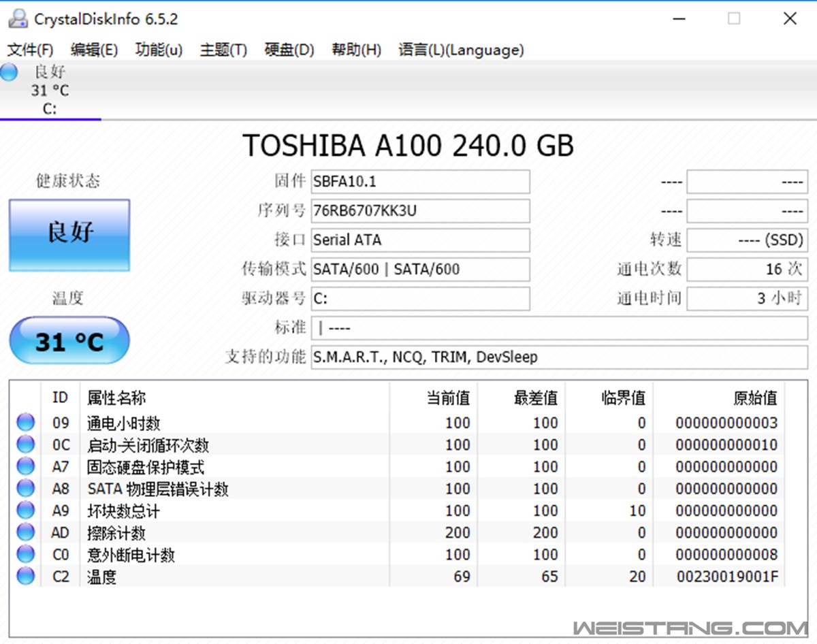This screenshot has height=644, width=817.
Task: Click the 标准 field
Action: 560,328
